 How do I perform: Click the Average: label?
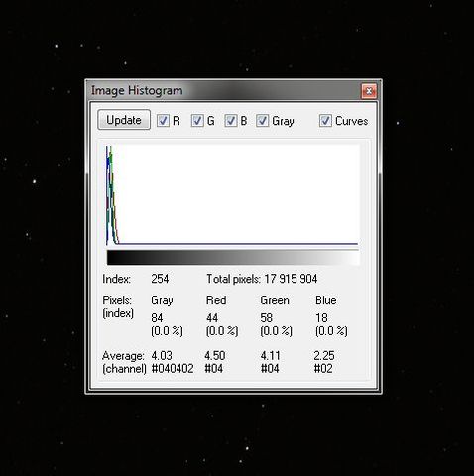pyautogui.click(x=123, y=356)
